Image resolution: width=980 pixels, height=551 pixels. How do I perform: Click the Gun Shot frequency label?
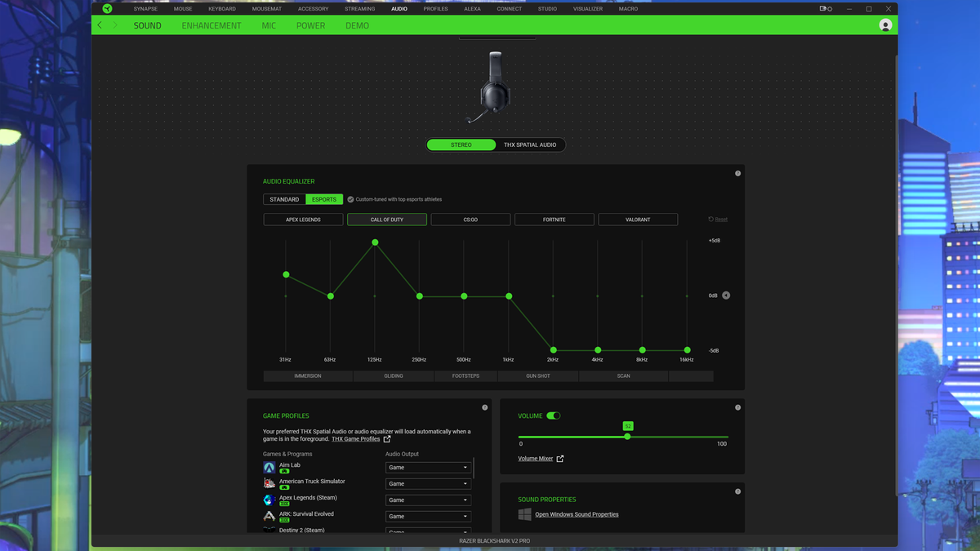(537, 376)
